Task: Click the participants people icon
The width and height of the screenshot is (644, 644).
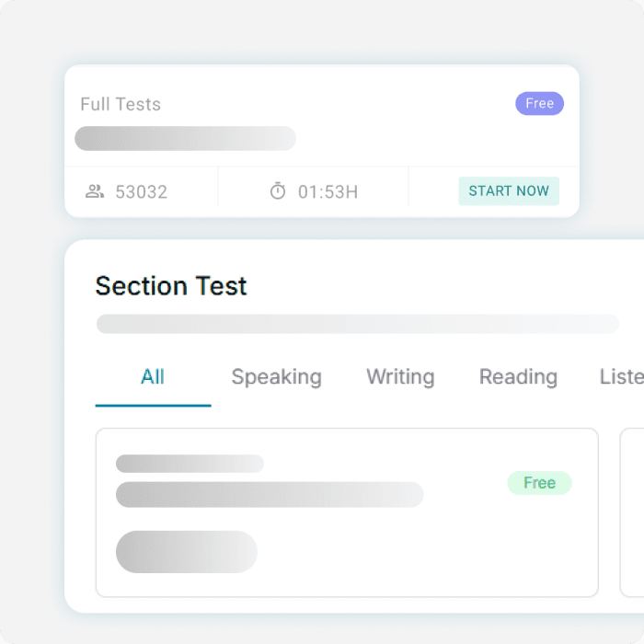Action: [95, 191]
